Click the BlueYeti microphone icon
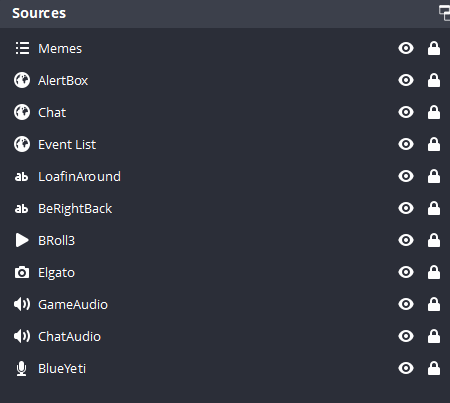Image resolution: width=450 pixels, height=403 pixels. coord(22,369)
